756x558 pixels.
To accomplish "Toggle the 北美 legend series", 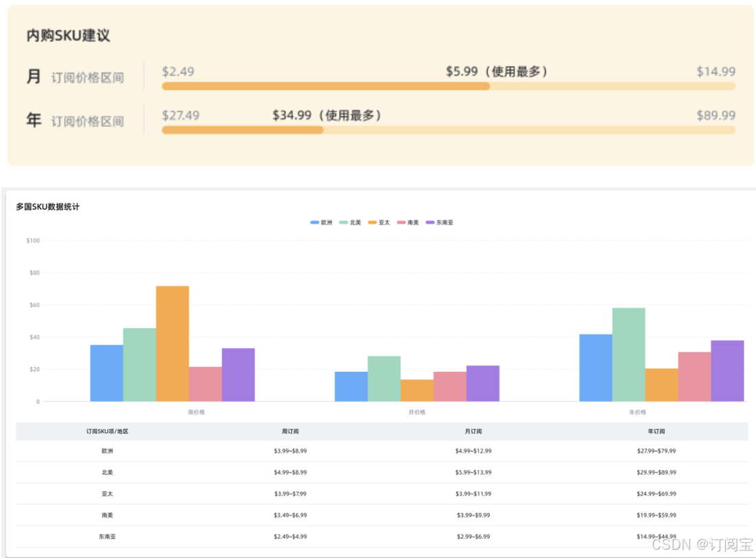I will tap(350, 222).
